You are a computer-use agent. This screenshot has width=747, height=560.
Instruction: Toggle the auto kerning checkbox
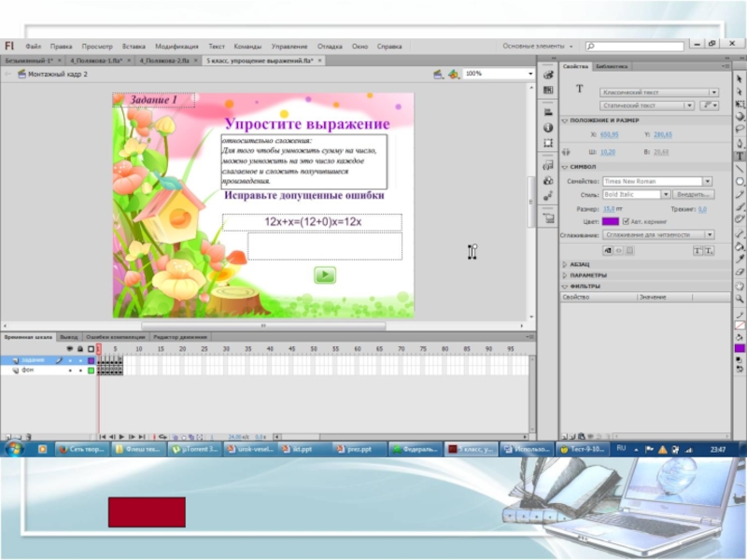pyautogui.click(x=627, y=221)
